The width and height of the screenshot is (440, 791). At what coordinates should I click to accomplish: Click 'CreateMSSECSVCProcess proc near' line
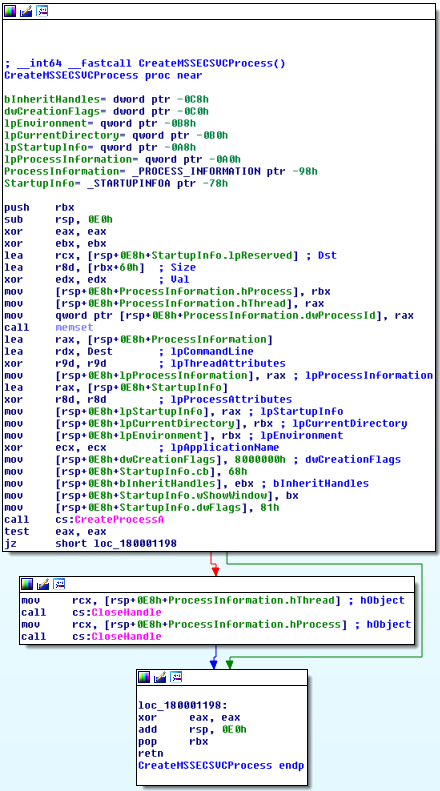point(103,76)
